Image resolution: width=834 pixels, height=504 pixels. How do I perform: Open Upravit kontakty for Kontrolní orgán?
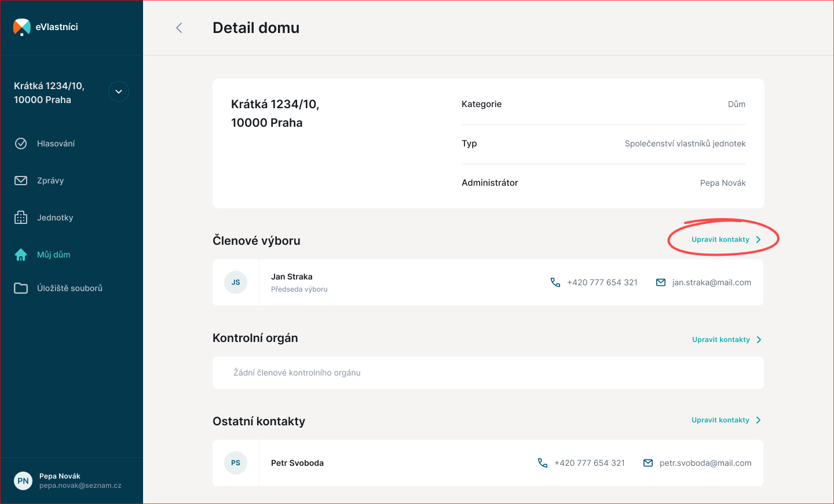[726, 340]
